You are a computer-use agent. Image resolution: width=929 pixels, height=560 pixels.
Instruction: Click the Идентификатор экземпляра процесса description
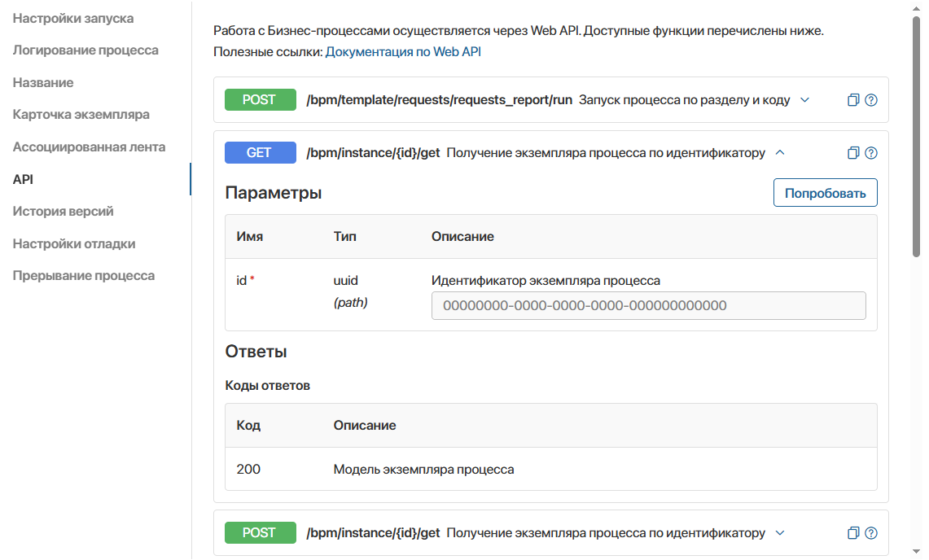(546, 280)
